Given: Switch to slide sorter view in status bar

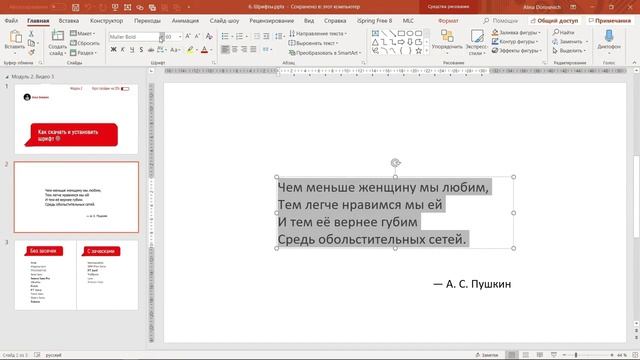Looking at the screenshot, I should pos(526,355).
